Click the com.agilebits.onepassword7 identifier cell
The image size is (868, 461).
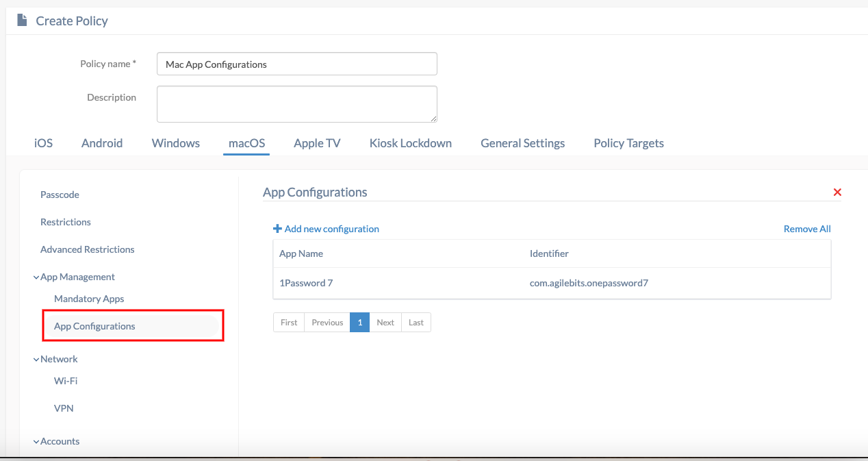pos(589,283)
